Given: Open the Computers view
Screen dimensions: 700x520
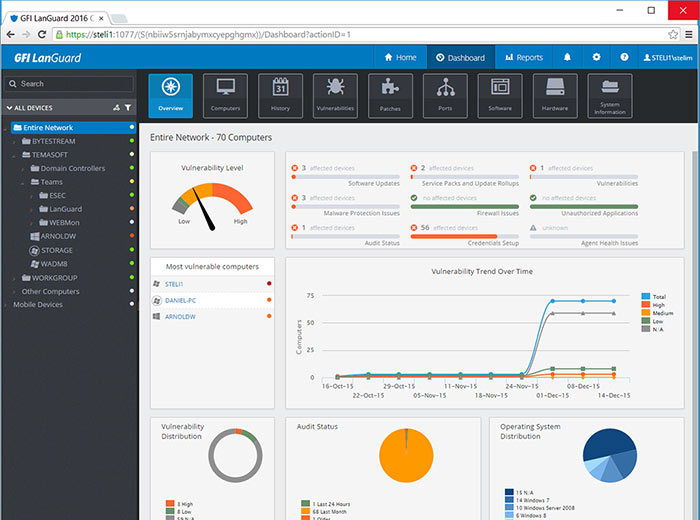Looking at the screenshot, I should (225, 96).
